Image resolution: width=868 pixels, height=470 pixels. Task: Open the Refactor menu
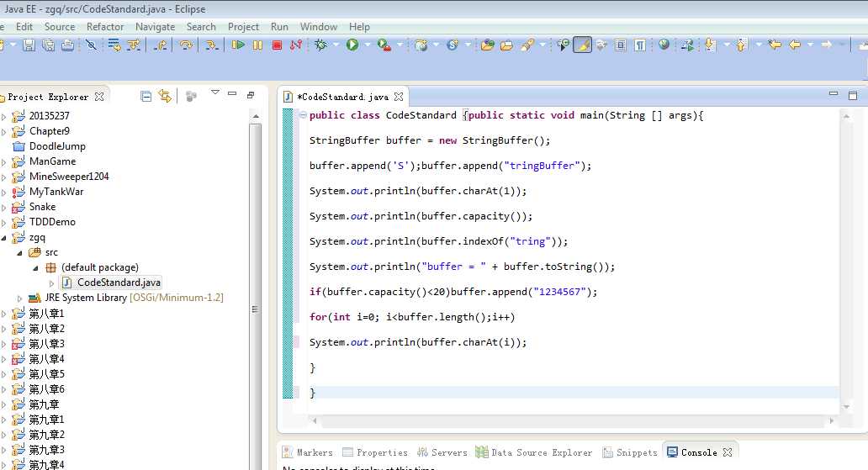pyautogui.click(x=105, y=27)
